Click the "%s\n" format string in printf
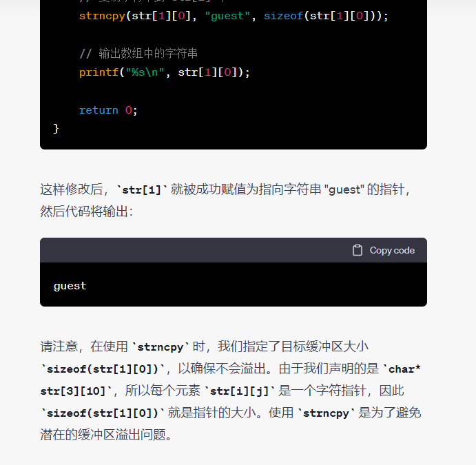The height and width of the screenshot is (465, 476). (x=143, y=72)
